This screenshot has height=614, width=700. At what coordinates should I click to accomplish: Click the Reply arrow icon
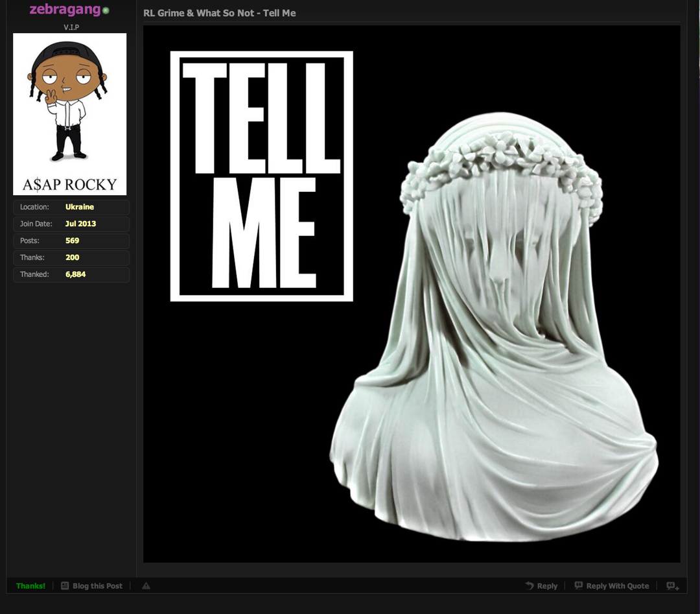click(x=530, y=585)
